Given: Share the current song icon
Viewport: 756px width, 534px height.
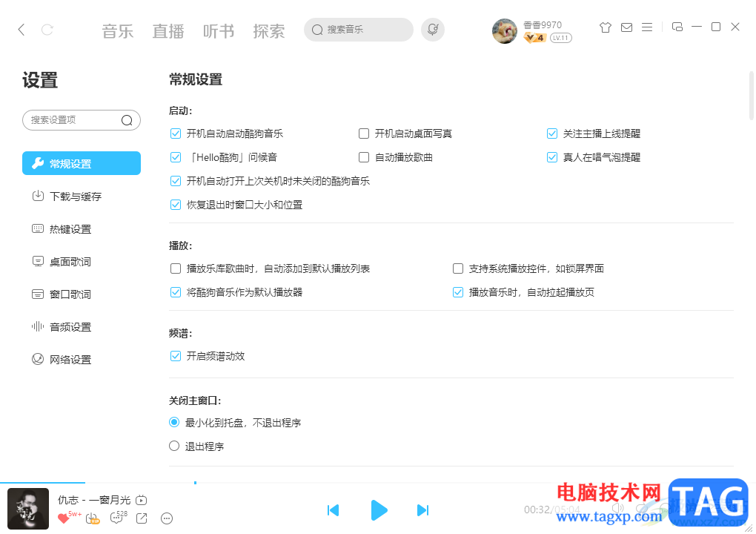Looking at the screenshot, I should (142, 518).
